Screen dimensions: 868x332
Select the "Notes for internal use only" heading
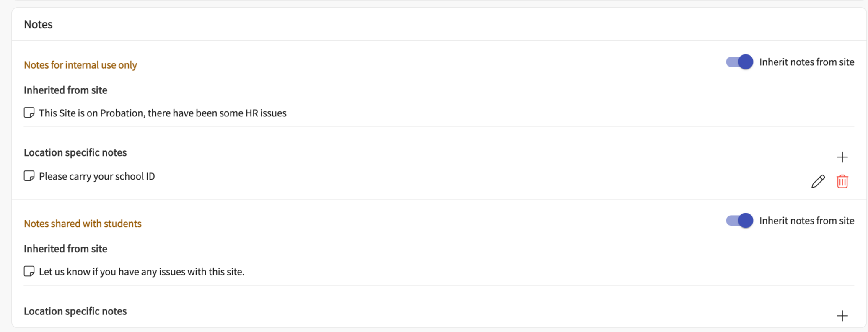click(x=80, y=65)
